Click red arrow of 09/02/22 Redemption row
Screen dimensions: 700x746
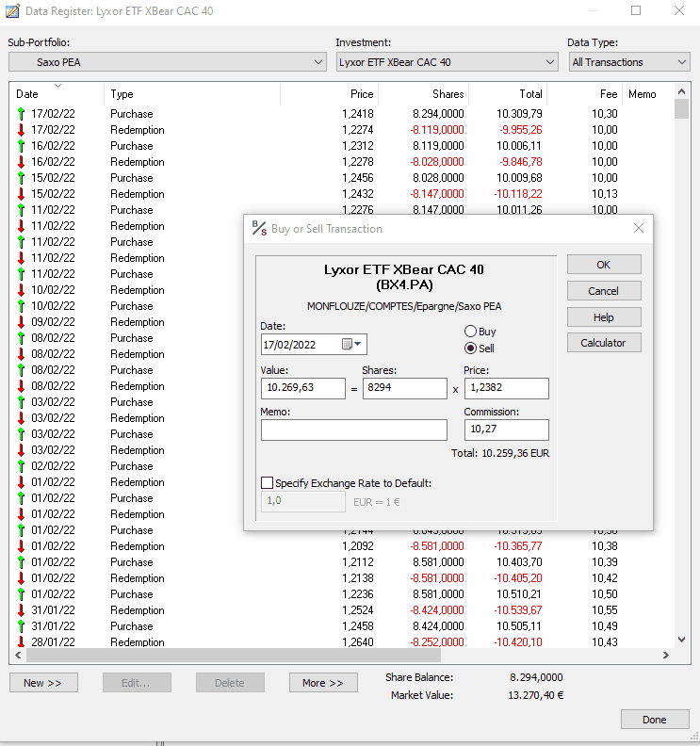21,321
